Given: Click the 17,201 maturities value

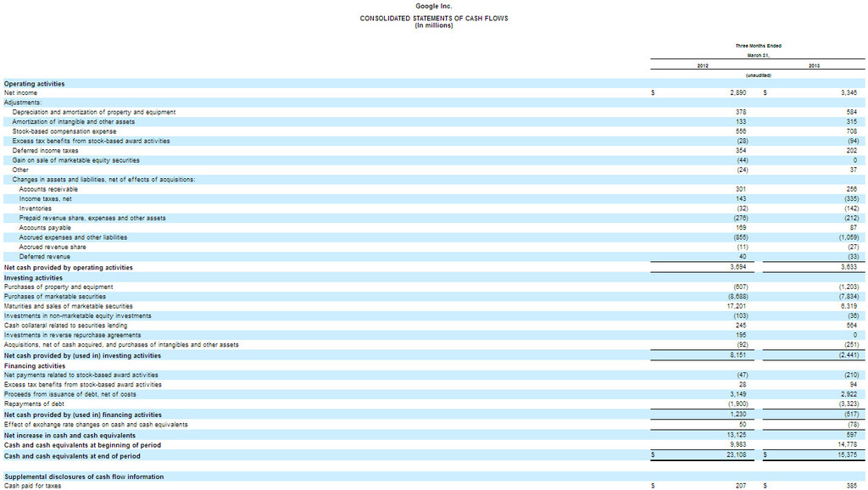Looking at the screenshot, I should click(x=737, y=306).
